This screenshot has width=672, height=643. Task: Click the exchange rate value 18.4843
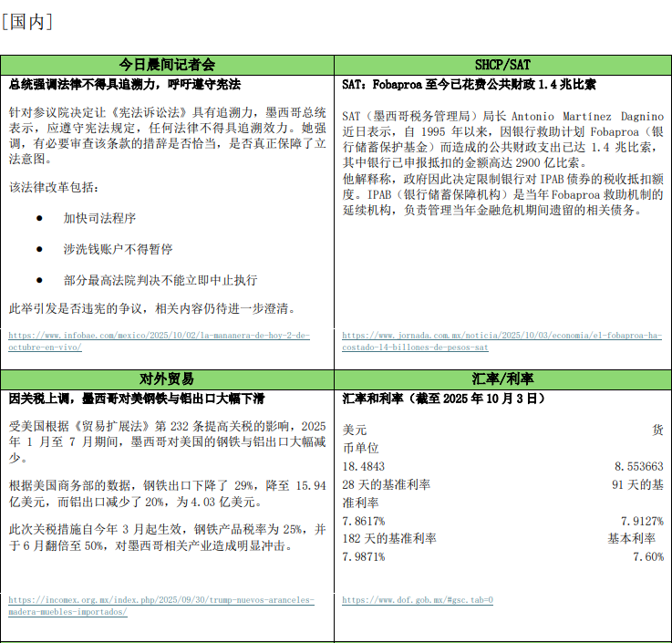[x=364, y=466]
